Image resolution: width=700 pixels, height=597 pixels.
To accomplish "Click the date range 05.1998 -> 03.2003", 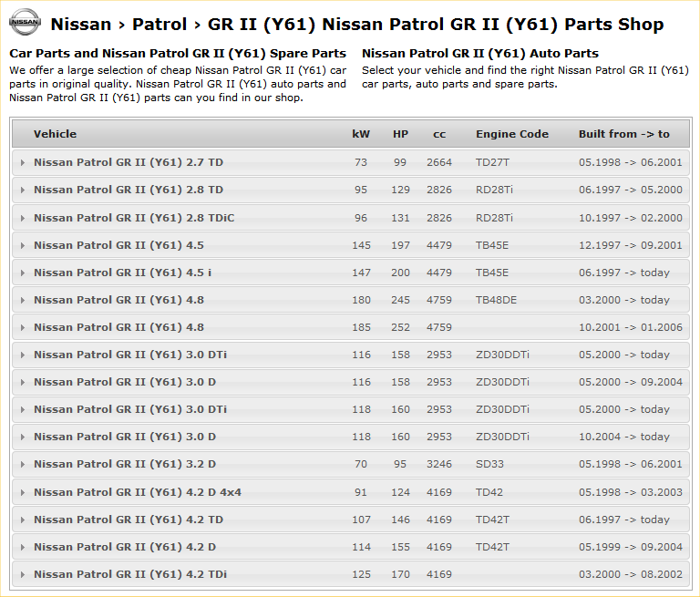I will coord(631,492).
